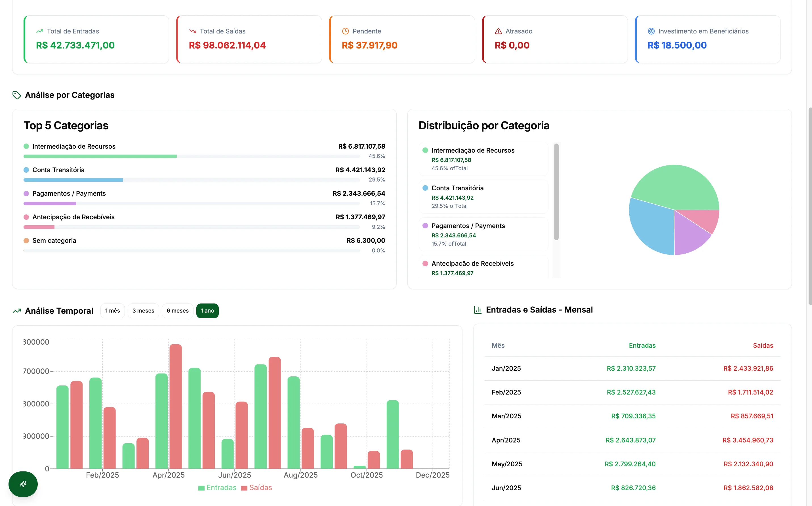This screenshot has height=506, width=812.
Task: Click the pink dot beside Antecipação de Recebíveis in Top 5
Action: [x=26, y=217]
